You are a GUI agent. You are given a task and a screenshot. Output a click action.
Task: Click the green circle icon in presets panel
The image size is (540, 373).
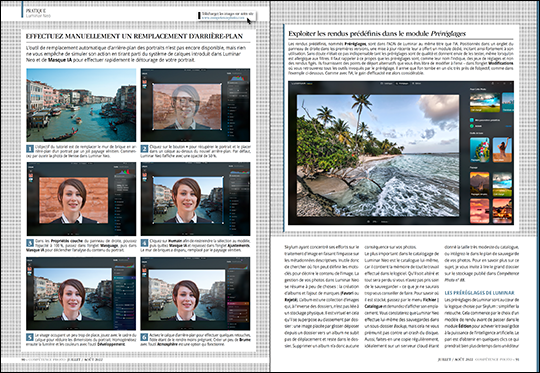point(472,126)
